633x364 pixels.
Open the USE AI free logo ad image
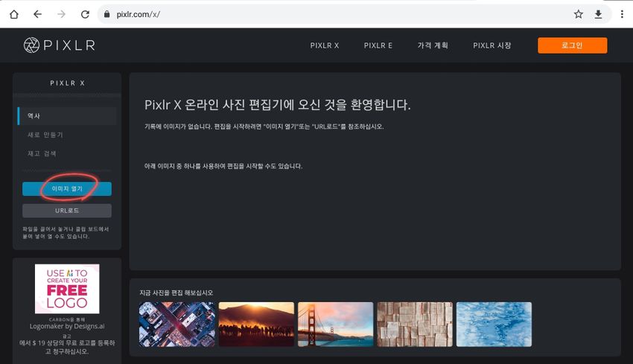[x=67, y=289]
